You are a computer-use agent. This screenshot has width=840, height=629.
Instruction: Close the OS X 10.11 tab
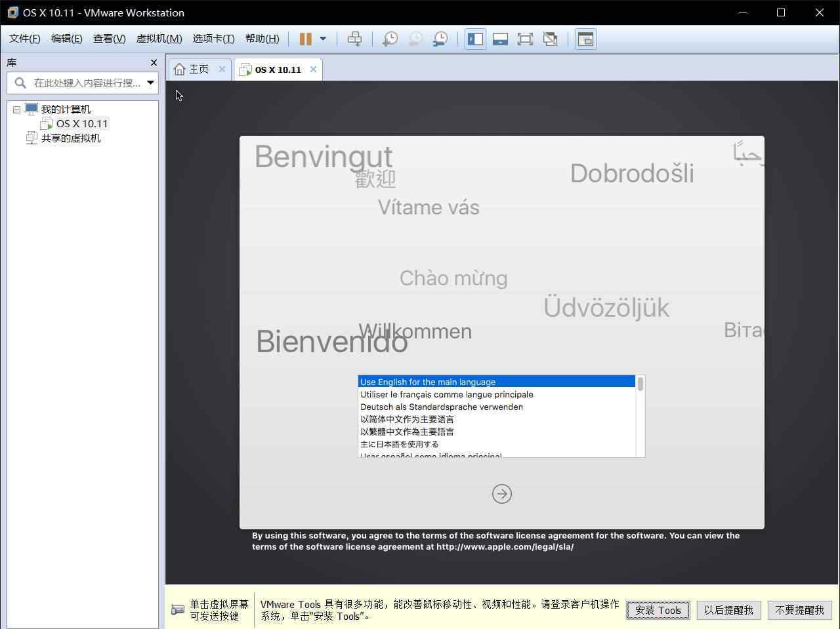coord(313,69)
